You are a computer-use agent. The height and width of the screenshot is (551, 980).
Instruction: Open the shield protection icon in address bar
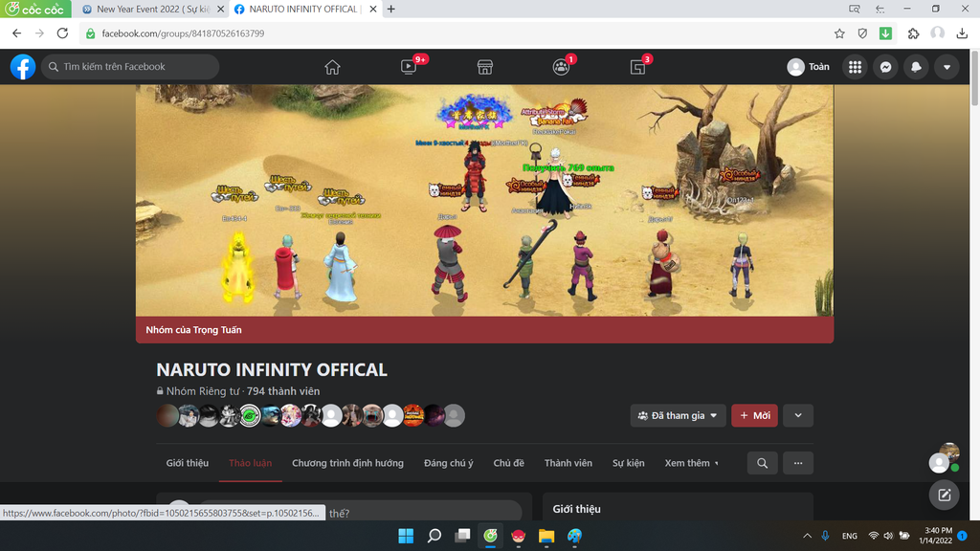[x=862, y=33]
